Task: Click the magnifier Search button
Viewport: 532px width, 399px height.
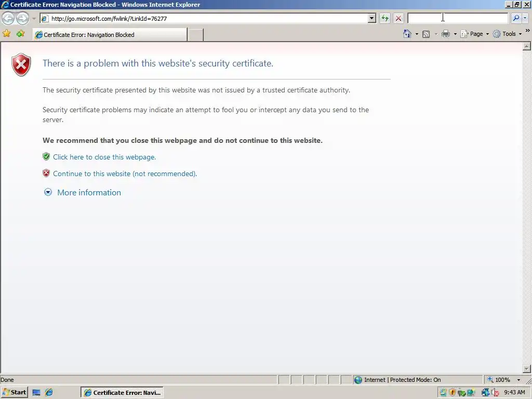Action: coord(516,18)
